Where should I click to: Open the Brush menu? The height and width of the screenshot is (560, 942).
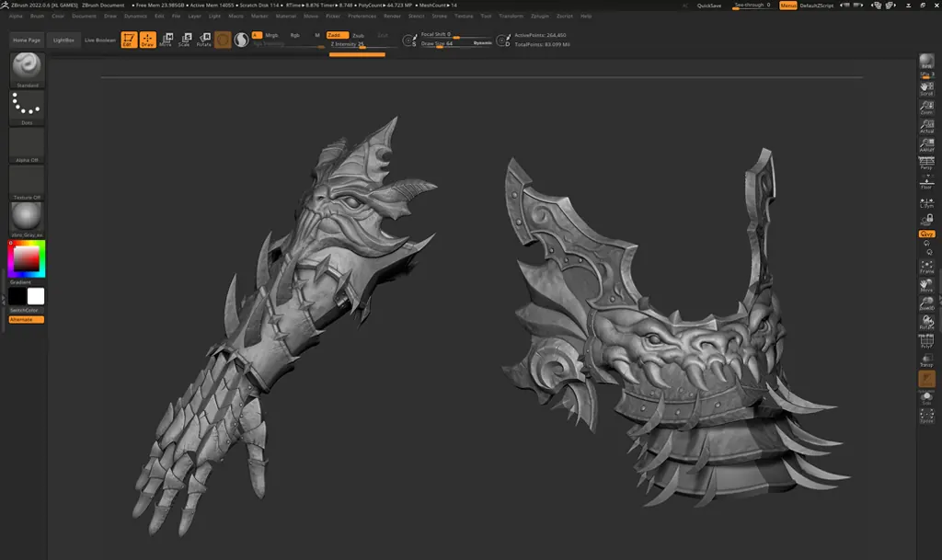pos(37,17)
